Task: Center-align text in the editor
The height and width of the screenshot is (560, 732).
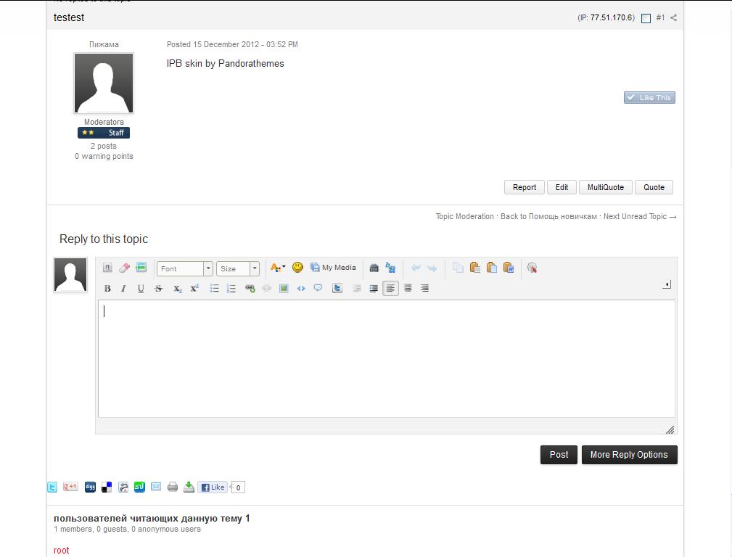Action: (408, 289)
